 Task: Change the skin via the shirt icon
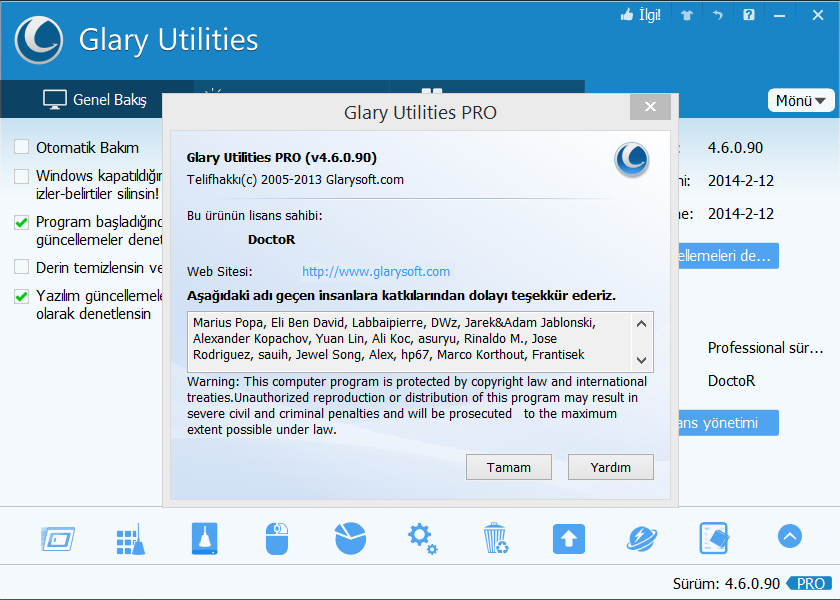[x=687, y=16]
